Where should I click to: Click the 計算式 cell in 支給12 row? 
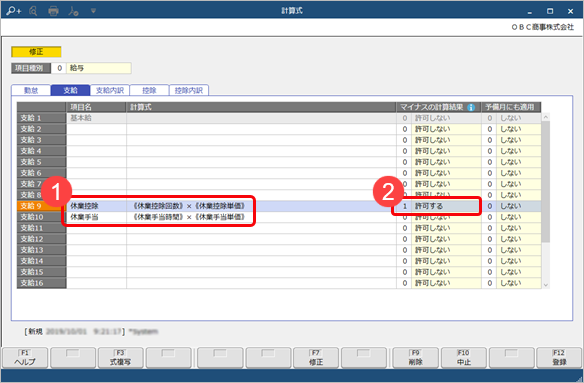tap(261, 239)
